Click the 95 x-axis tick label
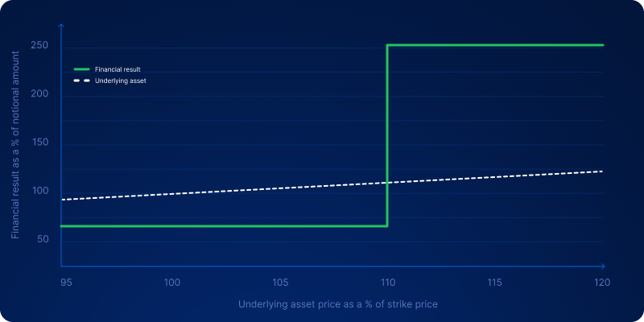Image resolution: width=644 pixels, height=322 pixels. coord(66,283)
